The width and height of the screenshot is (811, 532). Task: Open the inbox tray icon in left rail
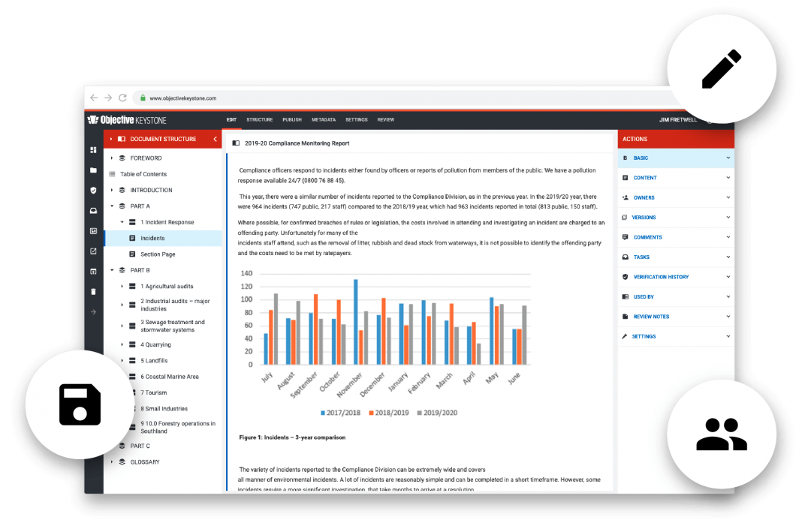92,210
